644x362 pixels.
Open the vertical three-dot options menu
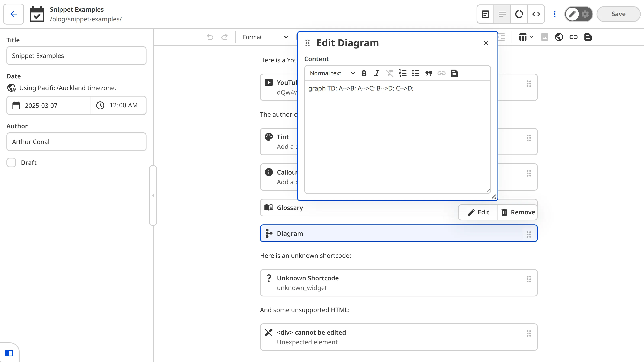coord(554,14)
